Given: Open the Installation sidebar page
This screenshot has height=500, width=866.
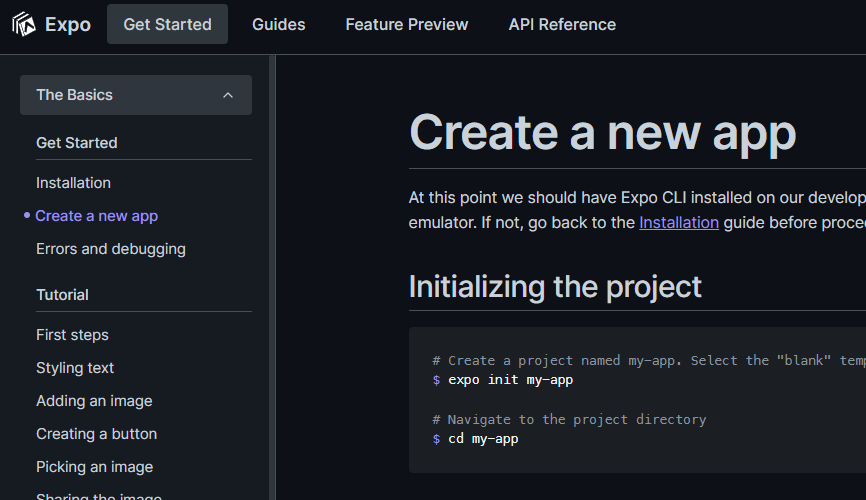Looking at the screenshot, I should [x=73, y=183].
